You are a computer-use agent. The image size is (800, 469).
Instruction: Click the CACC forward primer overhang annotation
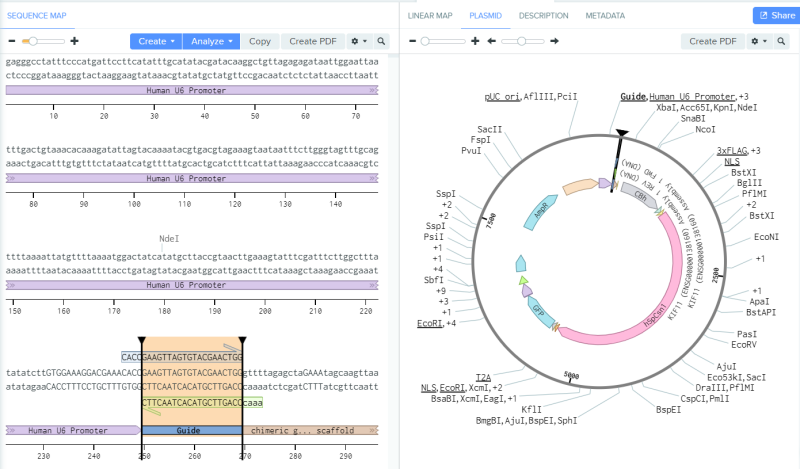coord(131,357)
